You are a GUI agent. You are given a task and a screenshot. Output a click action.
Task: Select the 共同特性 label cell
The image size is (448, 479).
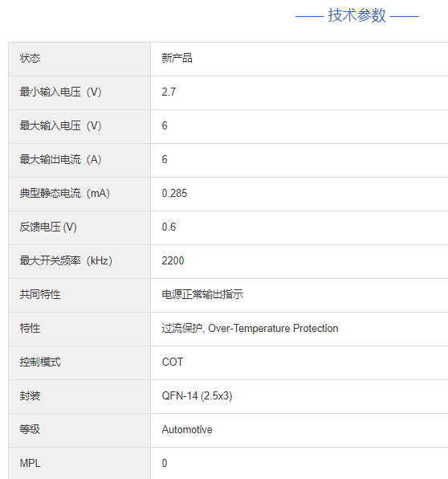point(79,295)
